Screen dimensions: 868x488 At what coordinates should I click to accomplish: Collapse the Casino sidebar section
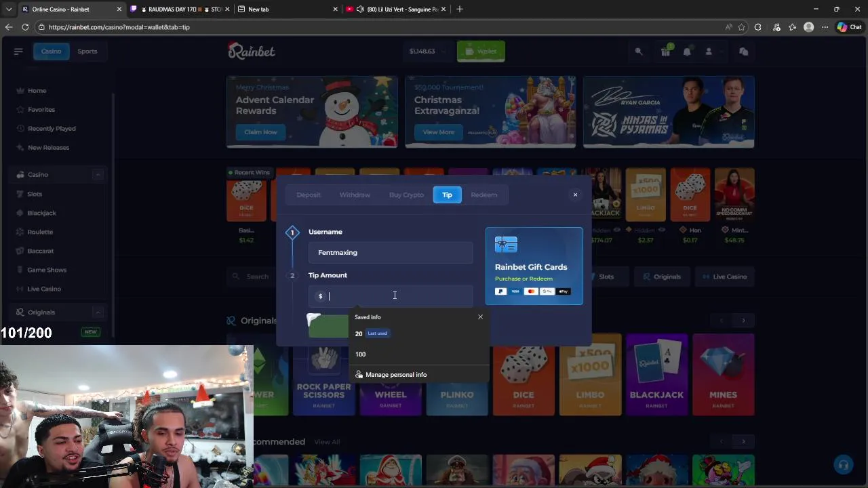[98, 175]
